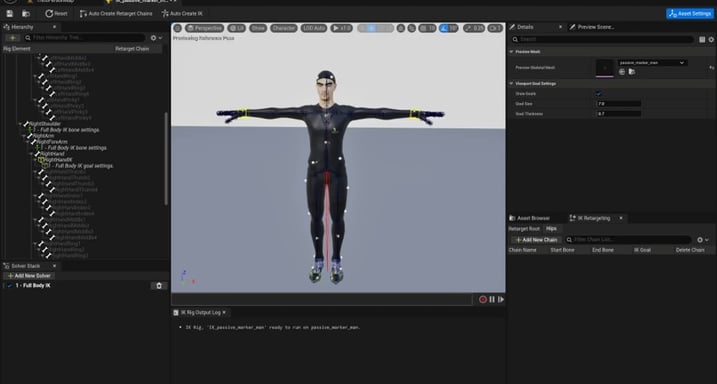Save the IK Rig asset
The height and width of the screenshot is (384, 717).
pyautogui.click(x=10, y=14)
